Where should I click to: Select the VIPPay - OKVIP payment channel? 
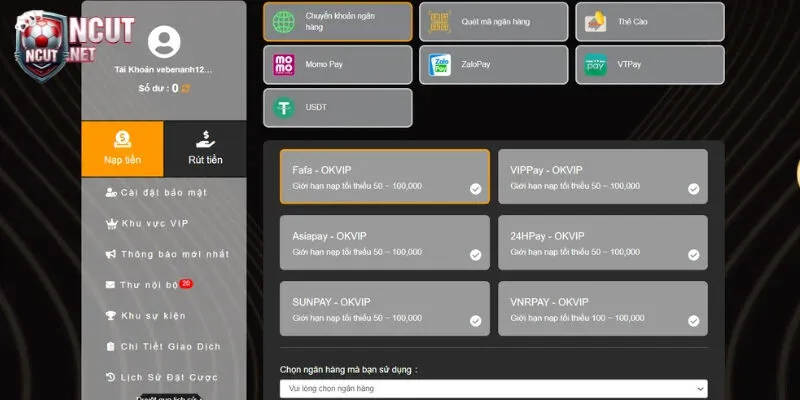point(602,177)
